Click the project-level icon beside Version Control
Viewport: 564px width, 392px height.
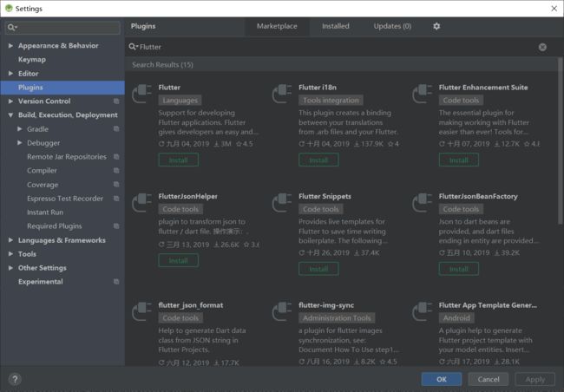(116, 101)
